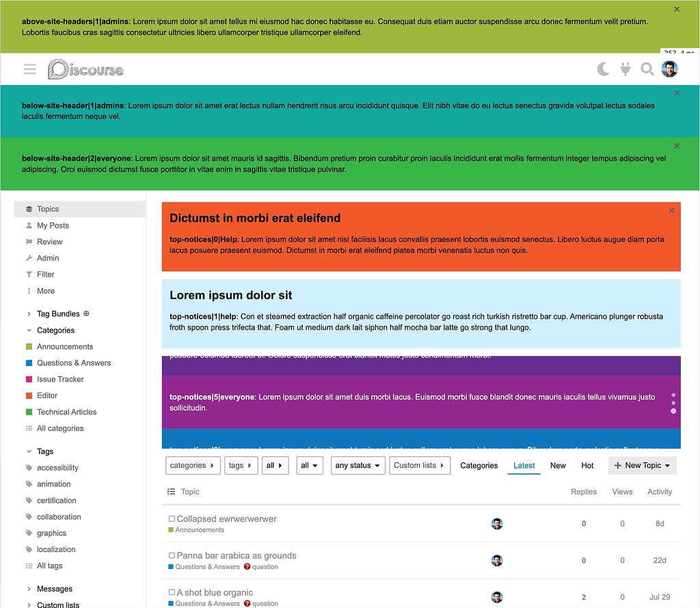Click globe icon beside Tag Bundles

(x=87, y=314)
